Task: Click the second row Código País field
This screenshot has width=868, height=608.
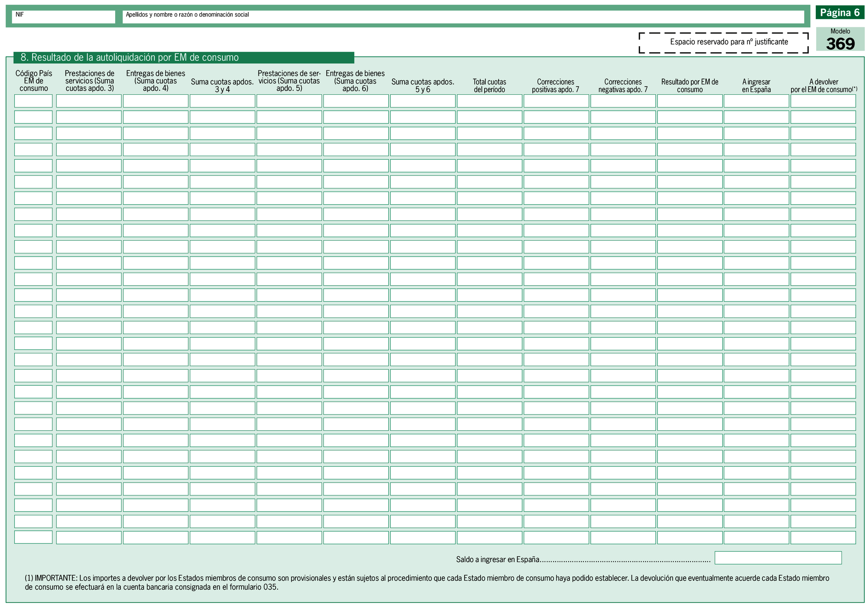Action: [x=33, y=117]
